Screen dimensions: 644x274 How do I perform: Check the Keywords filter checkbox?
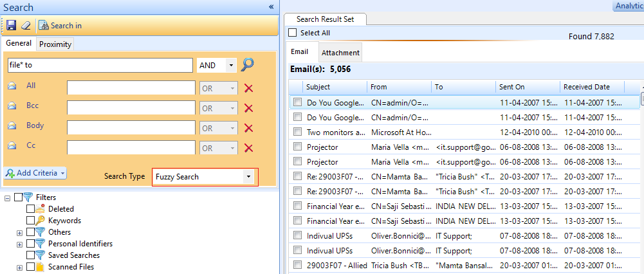pyautogui.click(x=30, y=220)
